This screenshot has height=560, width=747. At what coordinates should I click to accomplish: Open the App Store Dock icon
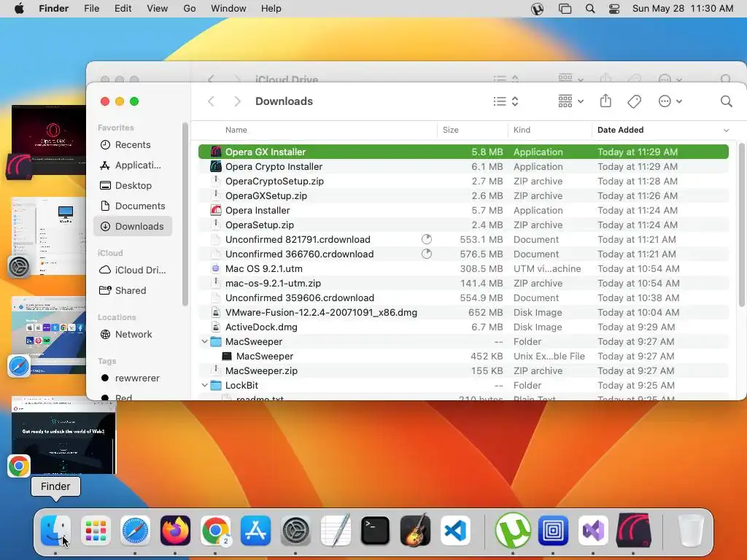click(x=255, y=530)
